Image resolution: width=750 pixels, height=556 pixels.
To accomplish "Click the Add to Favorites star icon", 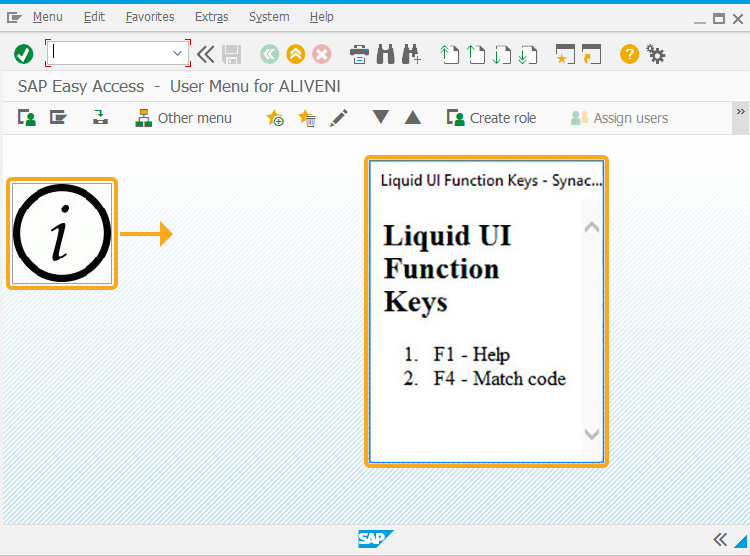I will (275, 118).
